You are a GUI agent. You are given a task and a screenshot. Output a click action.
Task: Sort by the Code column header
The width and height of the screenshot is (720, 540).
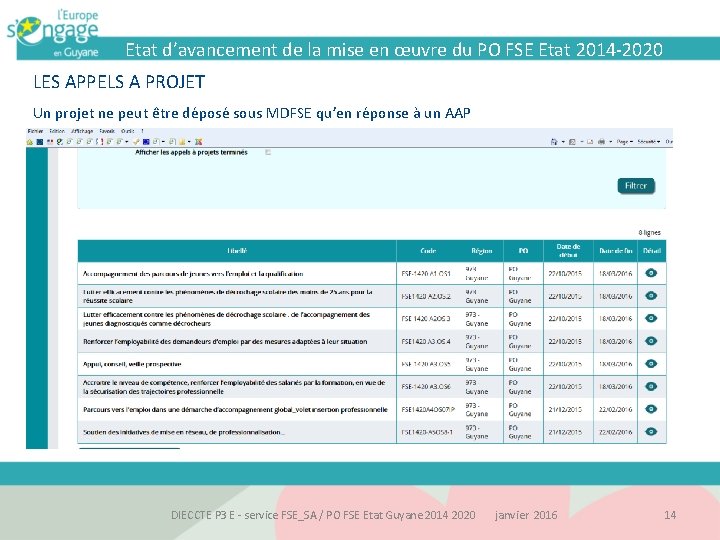[428, 251]
